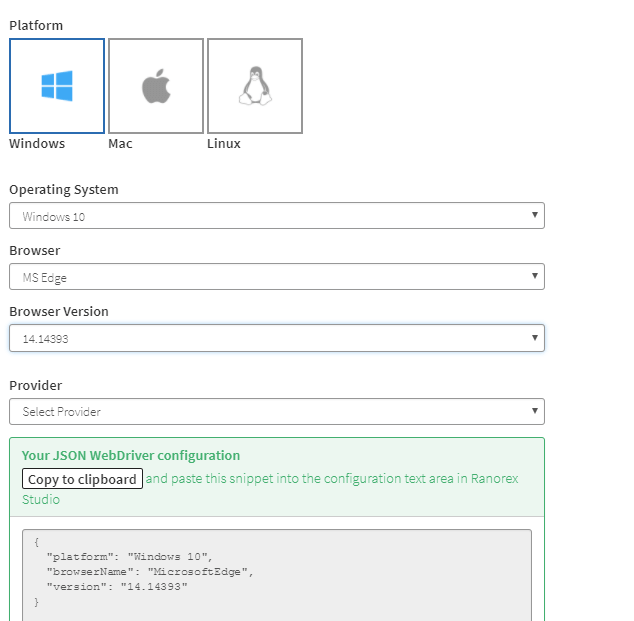This screenshot has height=621, width=634.
Task: Click the arrow on the Provider select
Action: pos(535,411)
